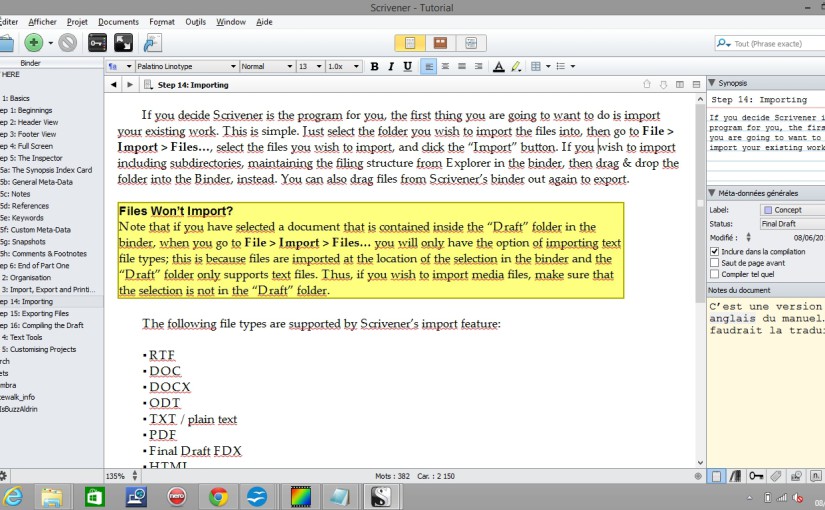
Task: Collapse the Méta-données générales section
Action: tap(712, 193)
